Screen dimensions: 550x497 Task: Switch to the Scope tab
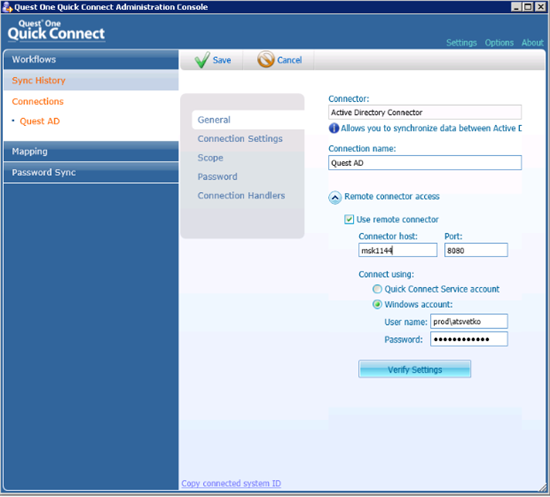pyautogui.click(x=210, y=158)
